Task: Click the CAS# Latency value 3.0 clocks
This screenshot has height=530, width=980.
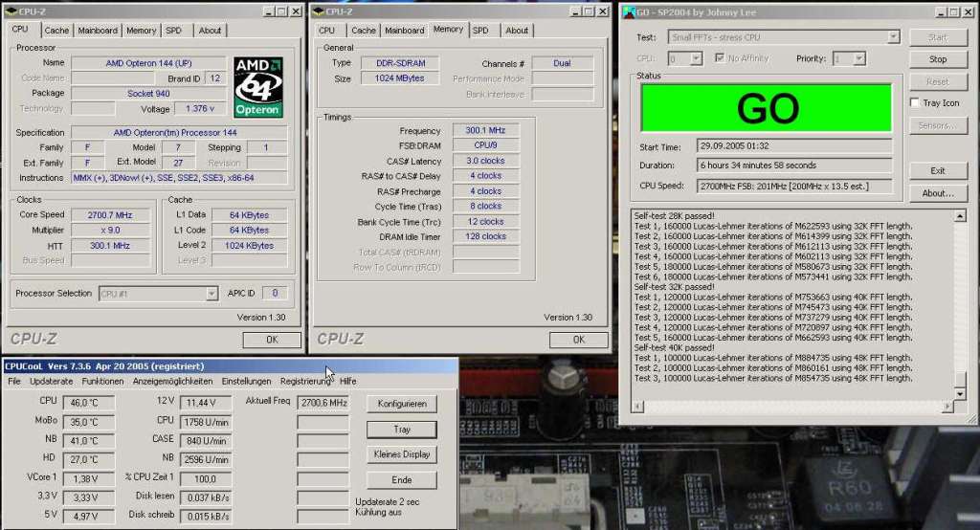Action: point(485,161)
